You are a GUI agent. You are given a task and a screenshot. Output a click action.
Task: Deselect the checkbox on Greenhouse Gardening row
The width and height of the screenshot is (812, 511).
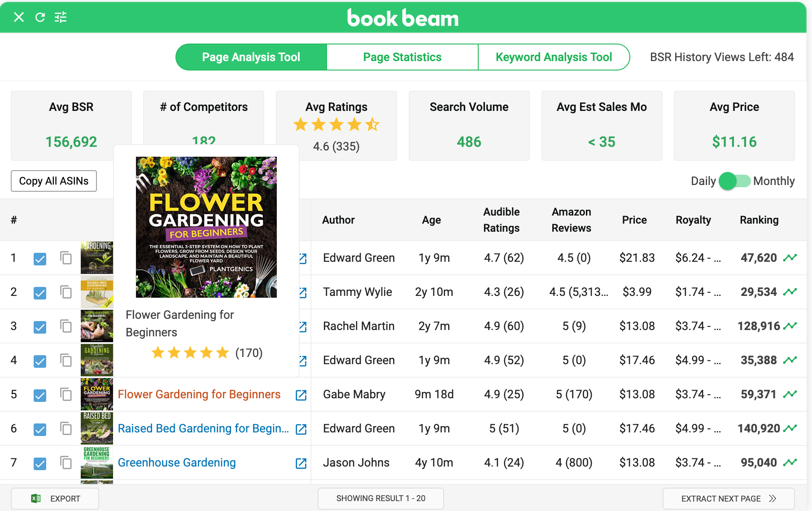(x=40, y=463)
